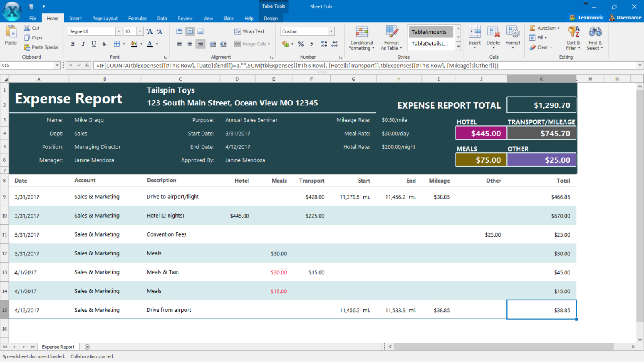Expand the cell styles gallery
This screenshot has height=362, width=644.
point(458,46)
